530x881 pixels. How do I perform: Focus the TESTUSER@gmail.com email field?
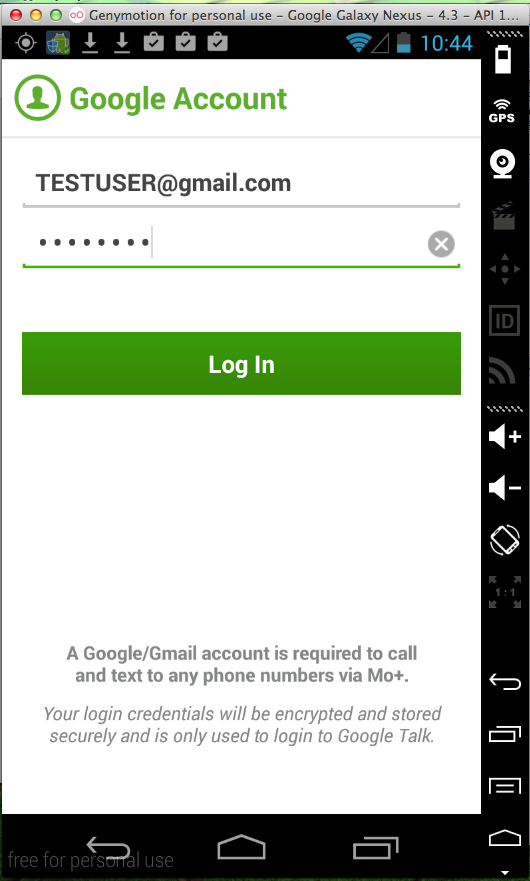(x=241, y=185)
